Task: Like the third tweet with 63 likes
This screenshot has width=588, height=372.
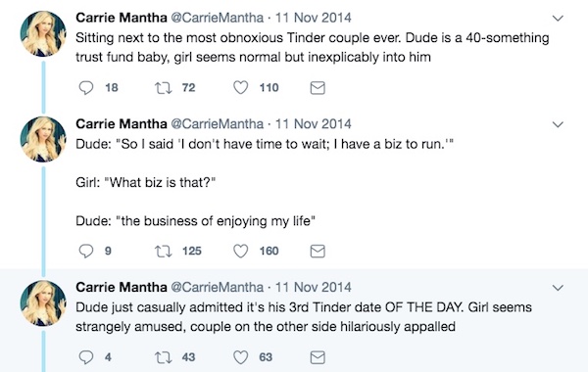Action: [x=241, y=357]
